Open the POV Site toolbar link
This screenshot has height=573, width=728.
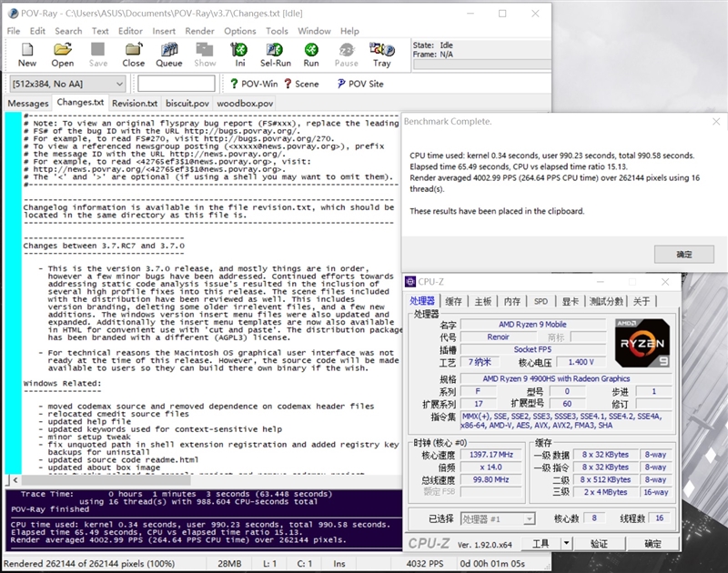[x=360, y=84]
